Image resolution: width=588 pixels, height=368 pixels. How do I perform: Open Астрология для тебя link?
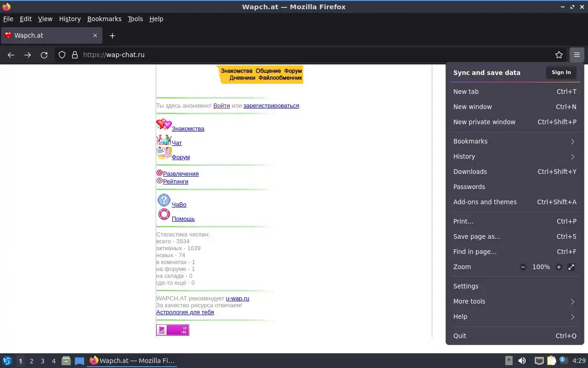point(185,312)
